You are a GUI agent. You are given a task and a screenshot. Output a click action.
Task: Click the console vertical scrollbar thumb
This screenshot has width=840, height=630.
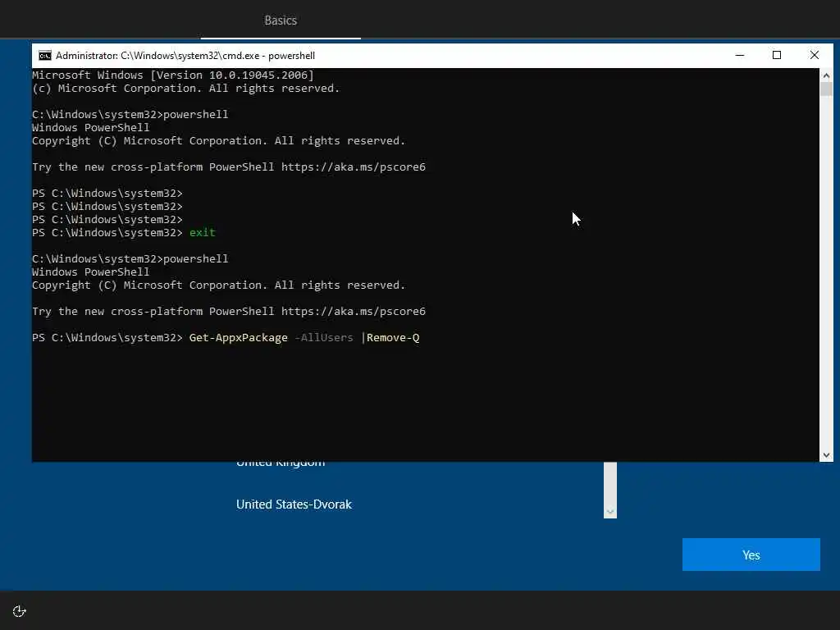826,89
